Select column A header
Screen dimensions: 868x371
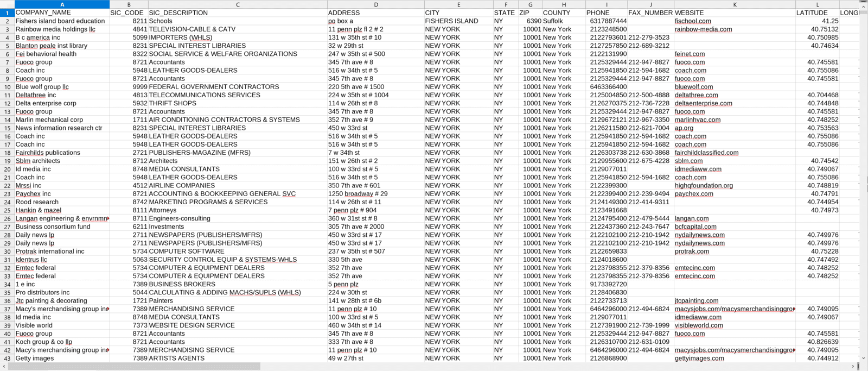(x=62, y=4)
